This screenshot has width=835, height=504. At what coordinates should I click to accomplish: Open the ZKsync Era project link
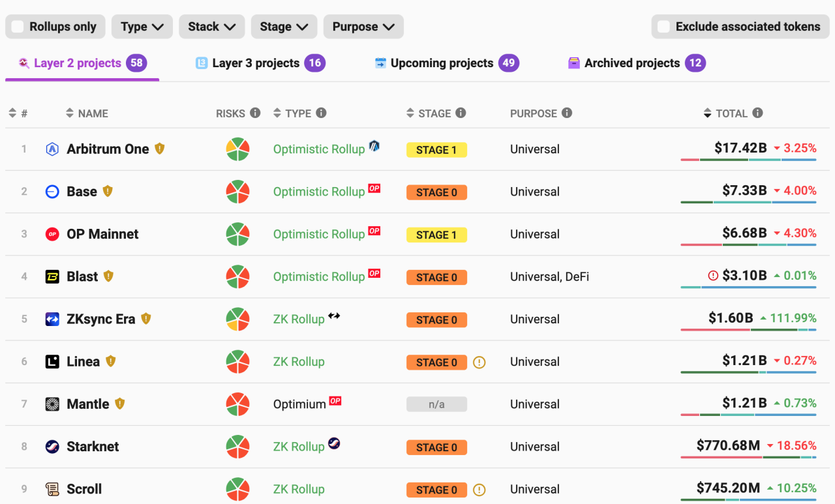pos(101,319)
